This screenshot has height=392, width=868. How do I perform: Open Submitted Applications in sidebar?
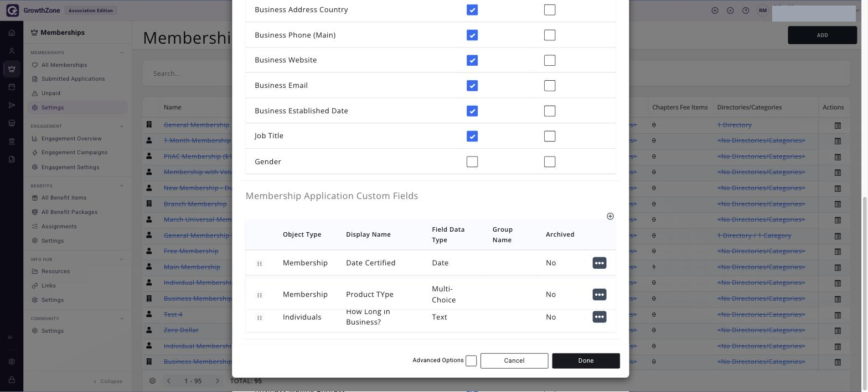[73, 79]
